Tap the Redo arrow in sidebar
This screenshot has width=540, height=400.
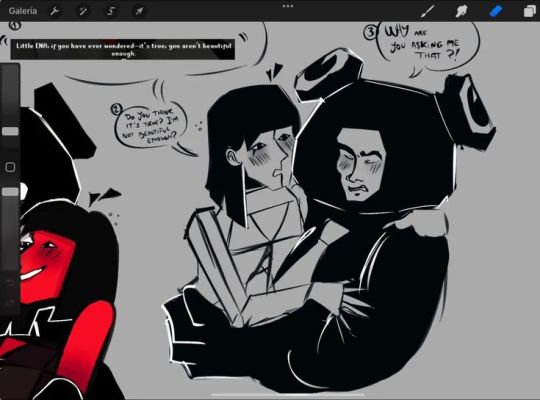[x=10, y=302]
